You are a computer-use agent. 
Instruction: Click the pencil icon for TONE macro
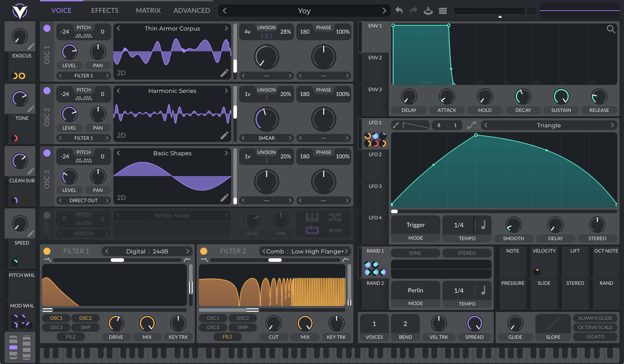[x=31, y=108]
